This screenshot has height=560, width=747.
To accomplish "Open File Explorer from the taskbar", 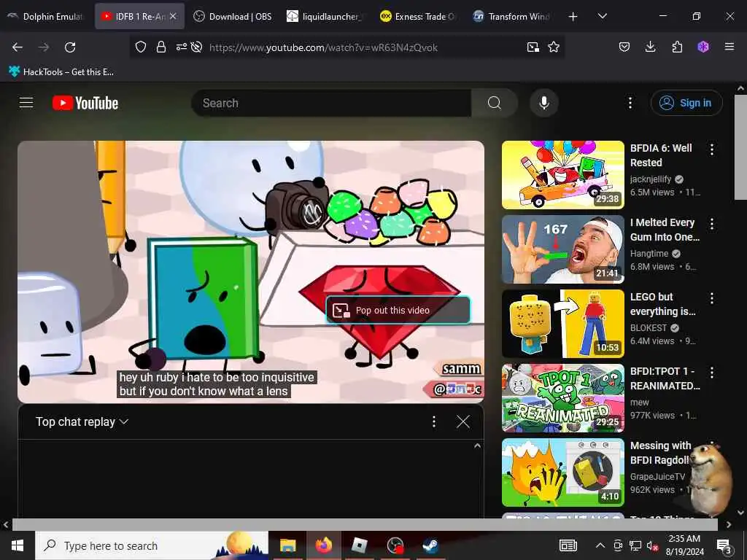I will tap(287, 545).
